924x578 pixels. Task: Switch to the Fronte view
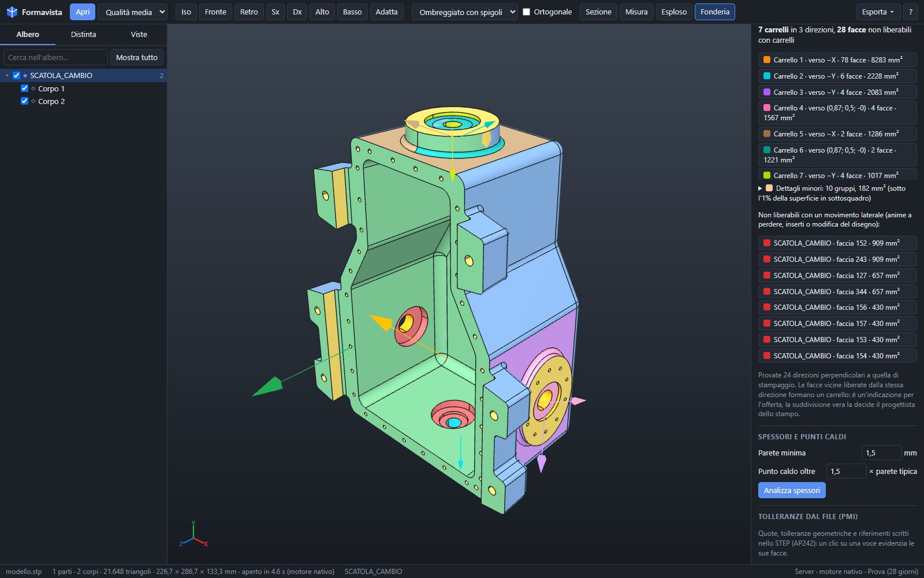coord(215,12)
